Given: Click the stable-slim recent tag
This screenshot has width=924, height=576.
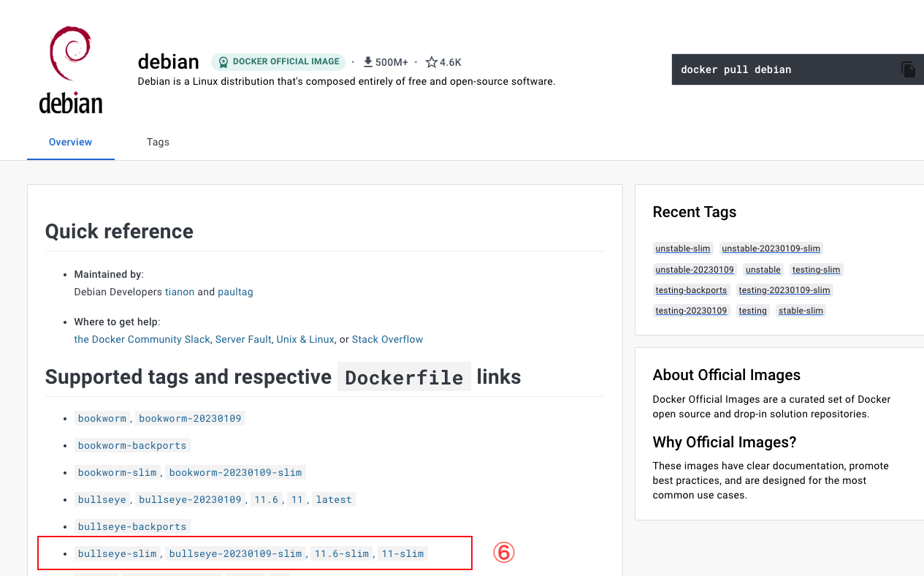Looking at the screenshot, I should click(801, 311).
